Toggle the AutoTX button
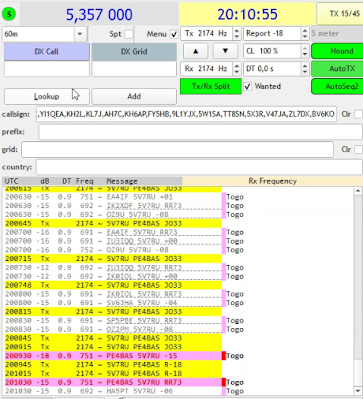The image size is (363, 399). click(x=337, y=69)
